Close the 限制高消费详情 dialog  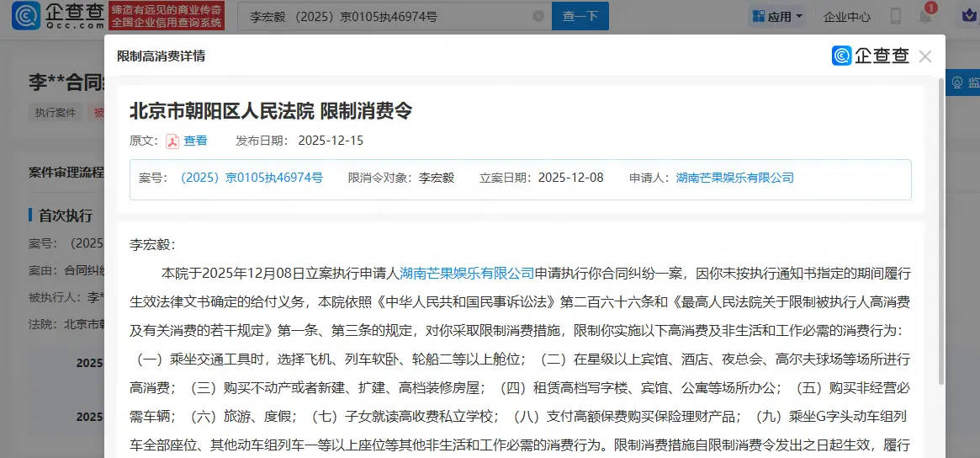pyautogui.click(x=925, y=56)
